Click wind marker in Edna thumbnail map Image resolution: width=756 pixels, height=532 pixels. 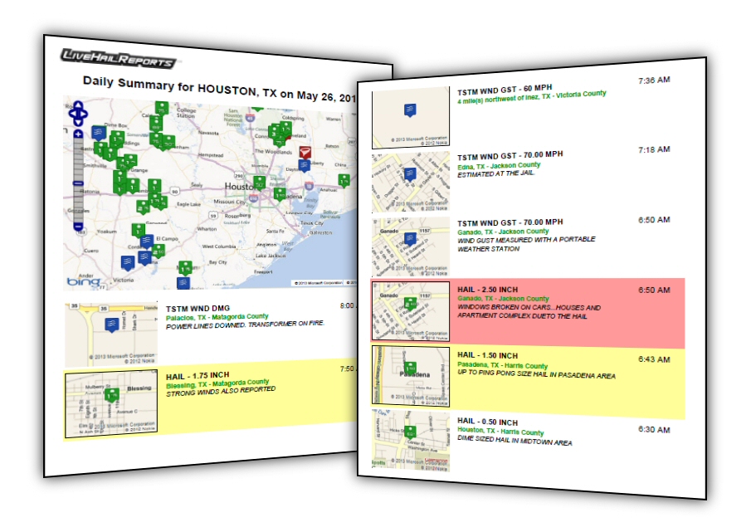(410, 173)
